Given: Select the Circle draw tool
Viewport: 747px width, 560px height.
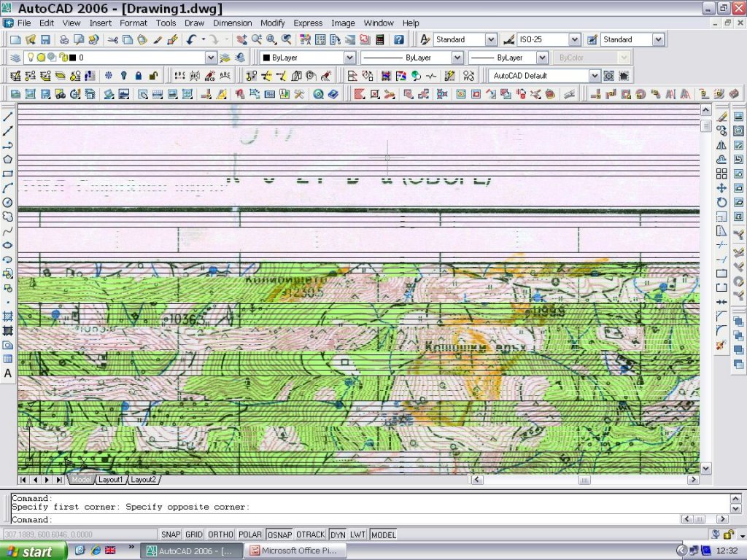Looking at the screenshot, I should [x=8, y=202].
